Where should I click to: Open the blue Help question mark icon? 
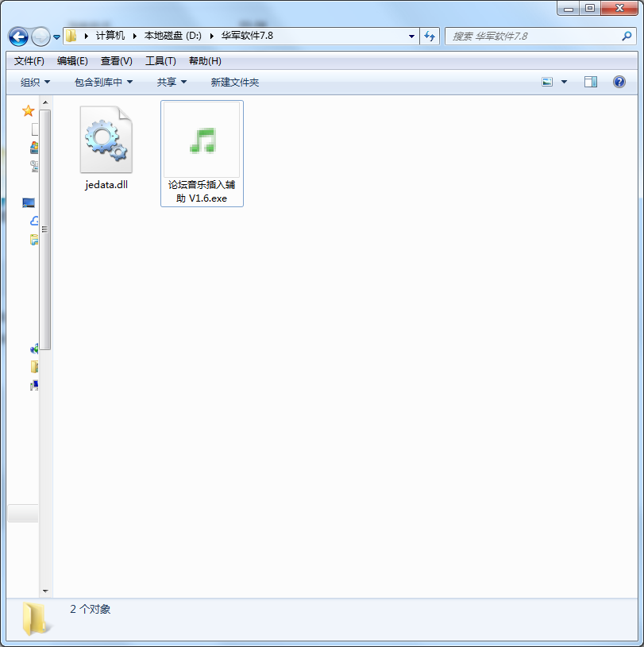point(619,82)
